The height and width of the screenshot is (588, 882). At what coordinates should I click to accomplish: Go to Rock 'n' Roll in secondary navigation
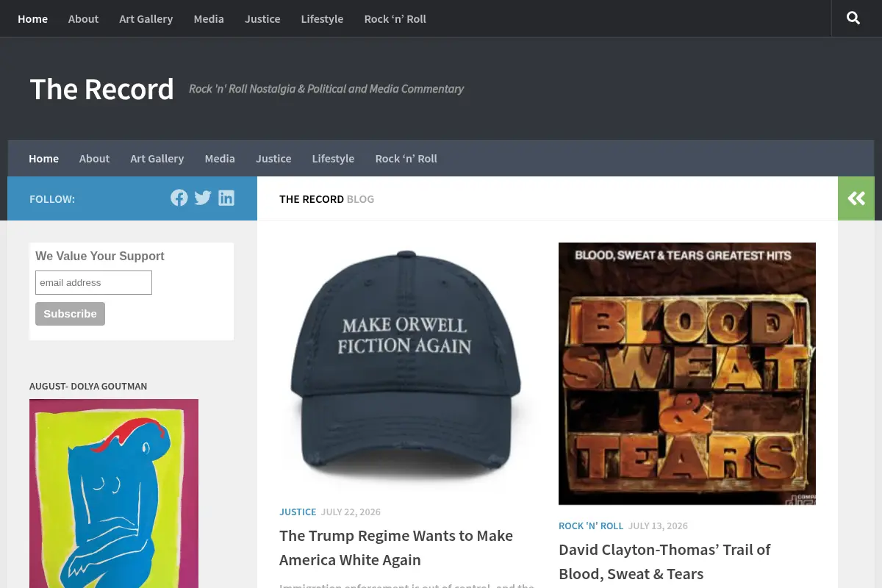point(406,158)
